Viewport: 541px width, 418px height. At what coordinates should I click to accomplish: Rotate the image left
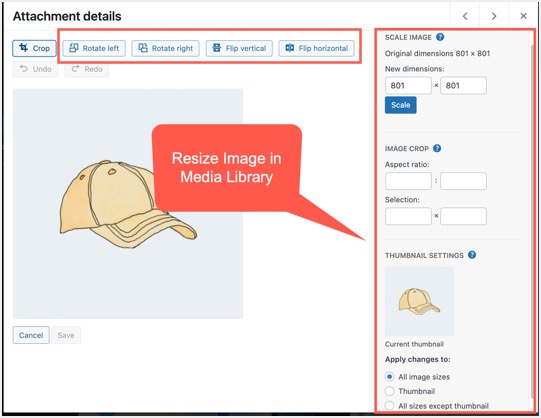point(94,48)
